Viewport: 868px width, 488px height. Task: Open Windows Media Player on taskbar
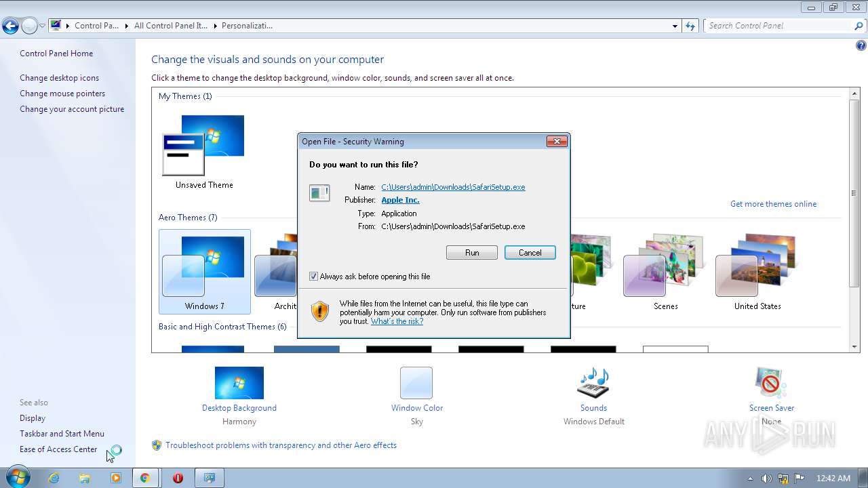116,478
